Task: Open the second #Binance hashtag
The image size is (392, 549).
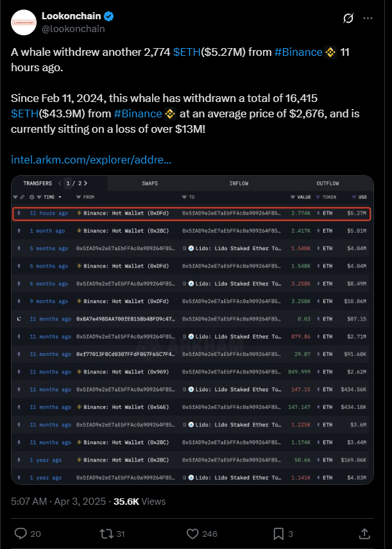Action: 138,114
